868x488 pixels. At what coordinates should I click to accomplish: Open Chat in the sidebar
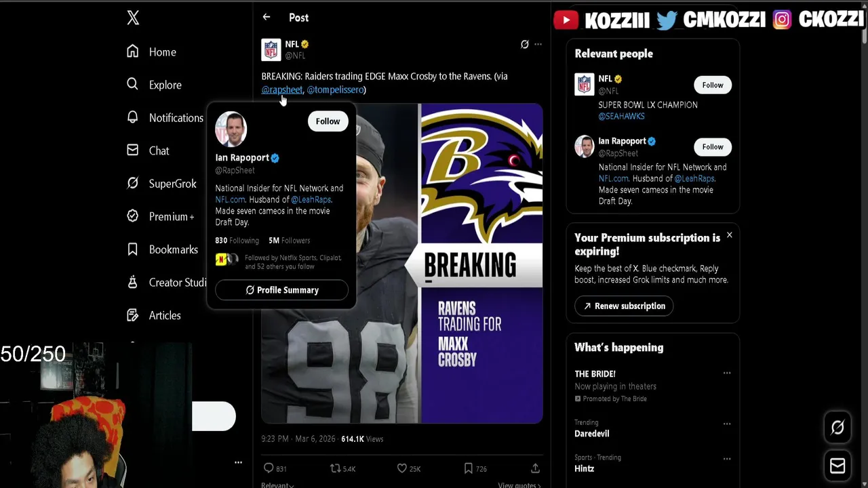tap(148, 150)
